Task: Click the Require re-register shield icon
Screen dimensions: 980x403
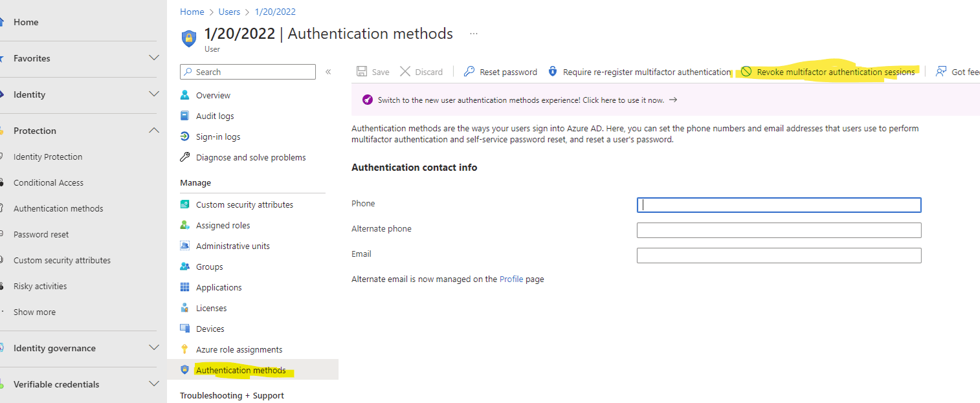Action: (x=553, y=72)
